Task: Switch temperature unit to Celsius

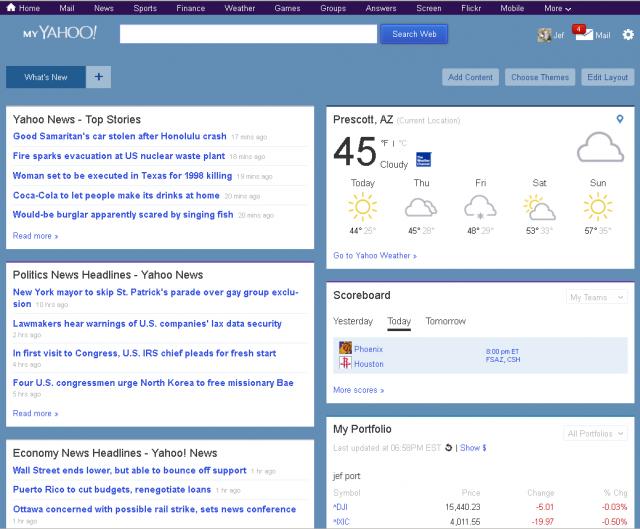Action: (x=402, y=143)
